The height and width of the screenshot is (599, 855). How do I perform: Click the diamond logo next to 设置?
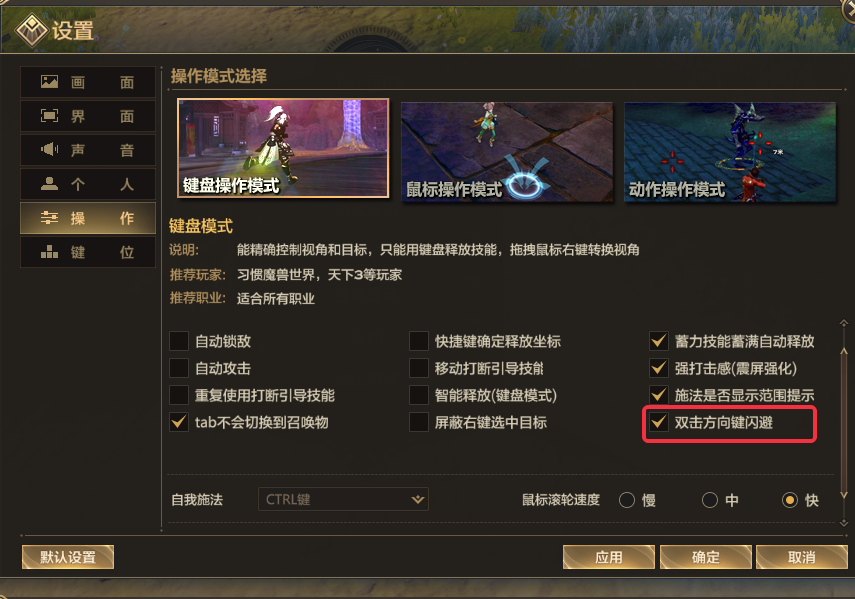click(31, 30)
